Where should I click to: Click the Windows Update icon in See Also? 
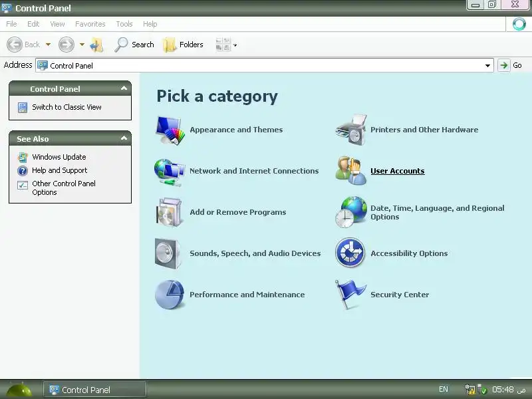pos(23,157)
